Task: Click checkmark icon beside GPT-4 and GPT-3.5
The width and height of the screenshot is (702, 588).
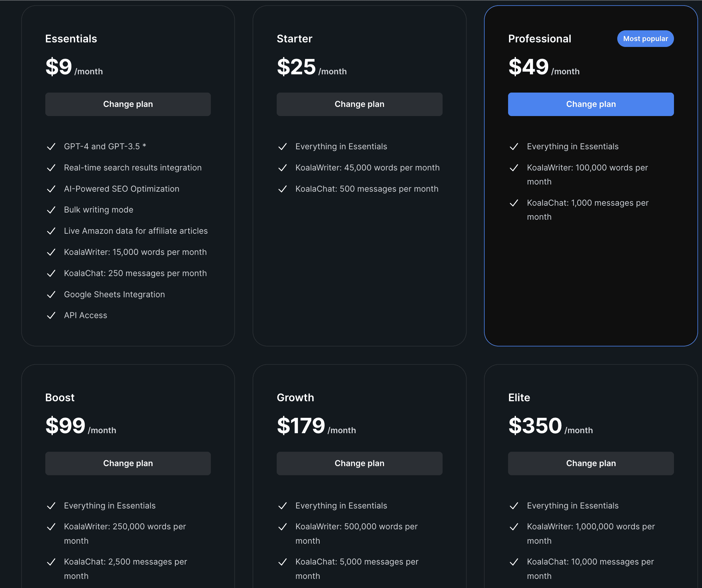Action: pos(51,147)
